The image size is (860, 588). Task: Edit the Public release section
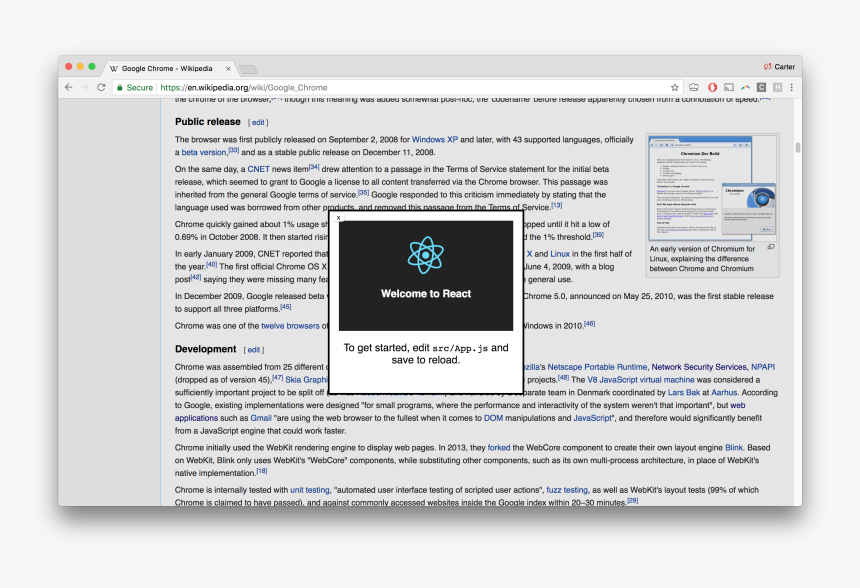(258, 122)
